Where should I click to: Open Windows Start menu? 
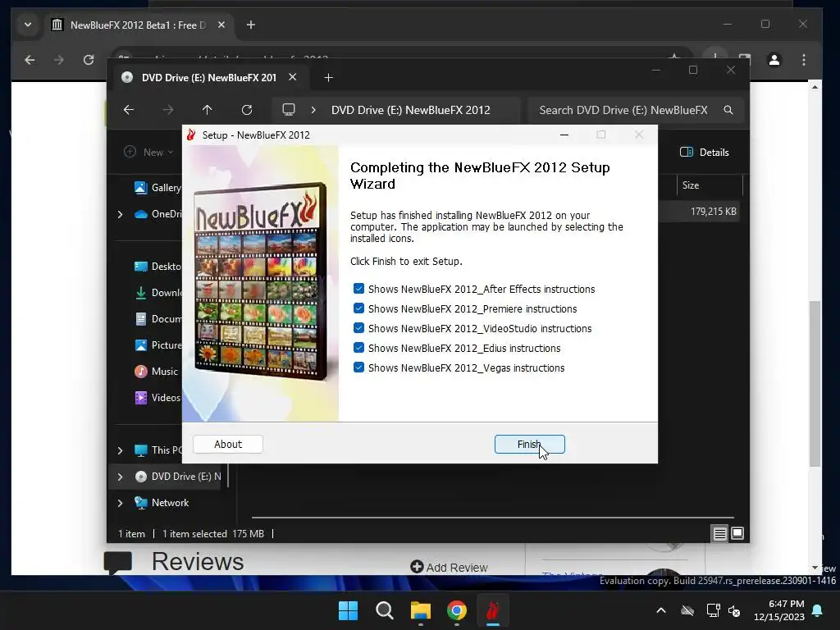tap(348, 610)
